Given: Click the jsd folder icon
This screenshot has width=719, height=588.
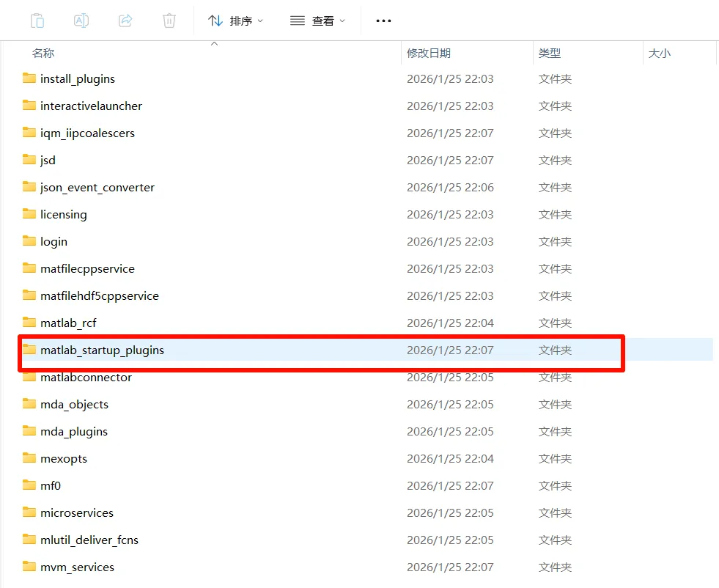Looking at the screenshot, I should pyautogui.click(x=29, y=160).
